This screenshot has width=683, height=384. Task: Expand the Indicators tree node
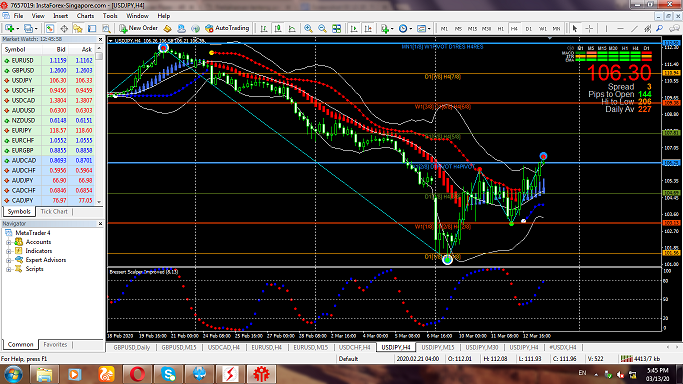(8, 251)
